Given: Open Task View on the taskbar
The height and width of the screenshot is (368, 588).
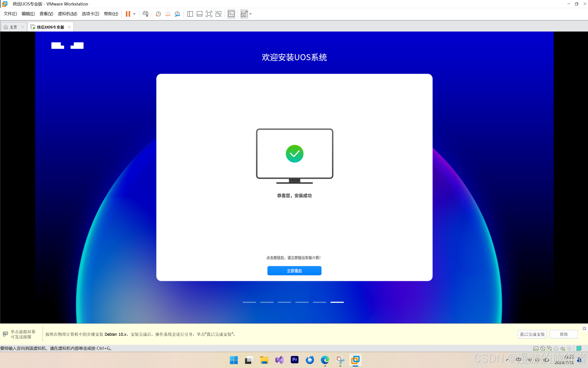Looking at the screenshot, I should tap(249, 360).
